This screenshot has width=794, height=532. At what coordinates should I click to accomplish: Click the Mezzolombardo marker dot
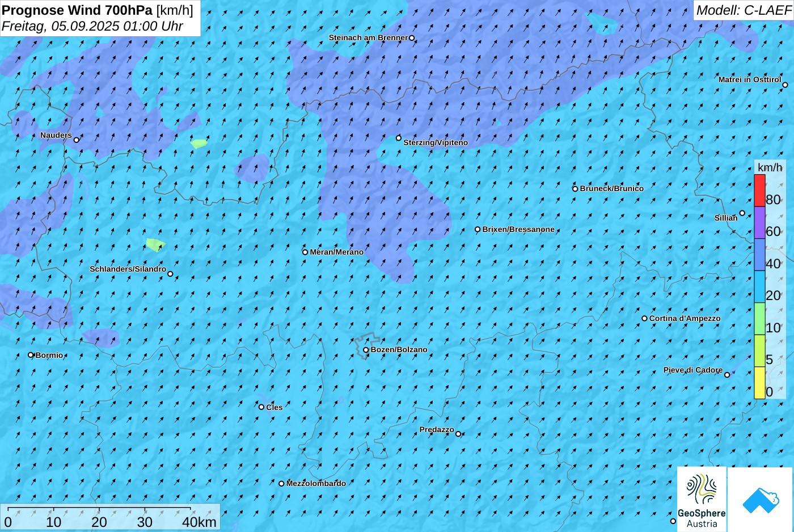pyautogui.click(x=281, y=484)
